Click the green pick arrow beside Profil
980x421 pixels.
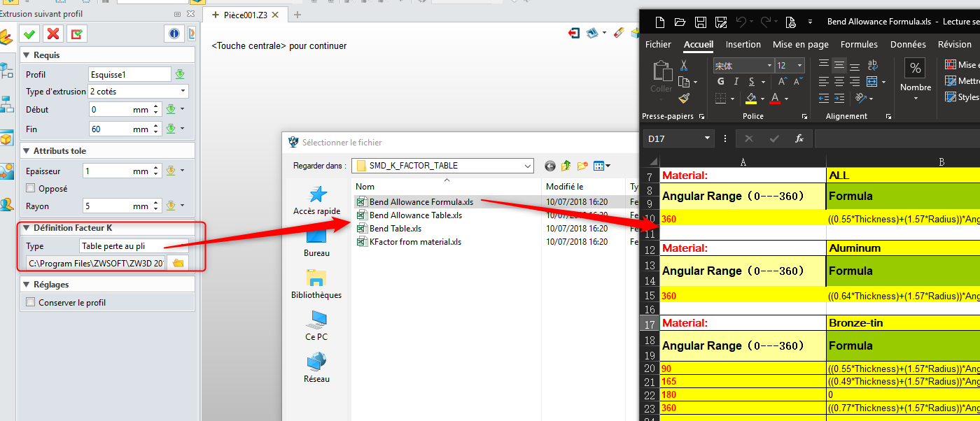point(180,74)
